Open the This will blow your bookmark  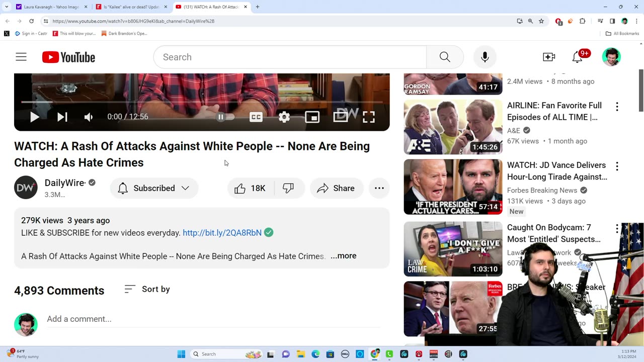pyautogui.click(x=74, y=34)
